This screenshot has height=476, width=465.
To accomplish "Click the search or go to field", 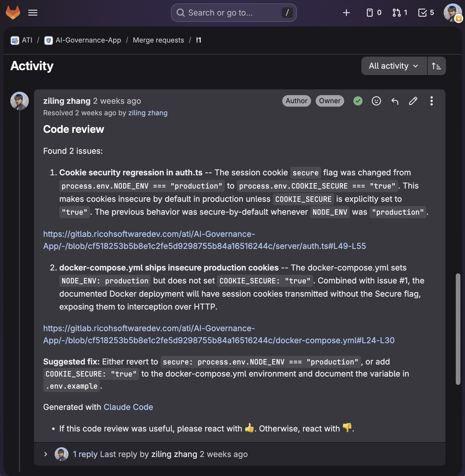I will tap(233, 12).
